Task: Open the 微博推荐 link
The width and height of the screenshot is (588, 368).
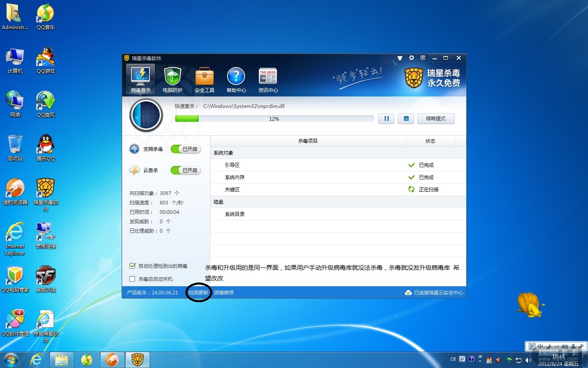Action: (224, 293)
